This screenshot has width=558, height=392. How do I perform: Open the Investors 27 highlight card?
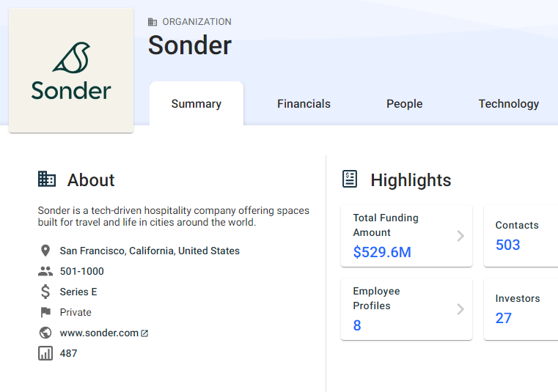point(521,309)
